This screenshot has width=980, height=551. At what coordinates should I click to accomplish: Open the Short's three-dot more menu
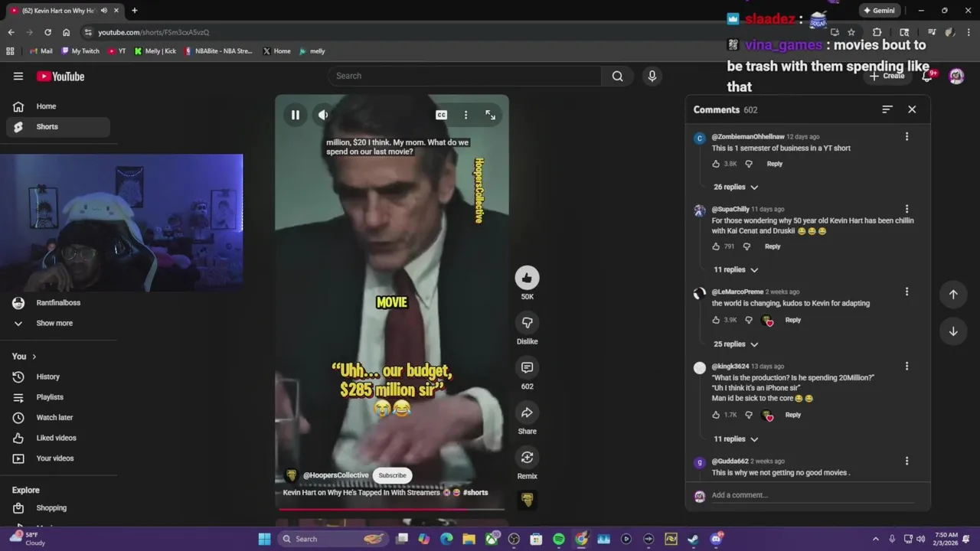pos(465,115)
